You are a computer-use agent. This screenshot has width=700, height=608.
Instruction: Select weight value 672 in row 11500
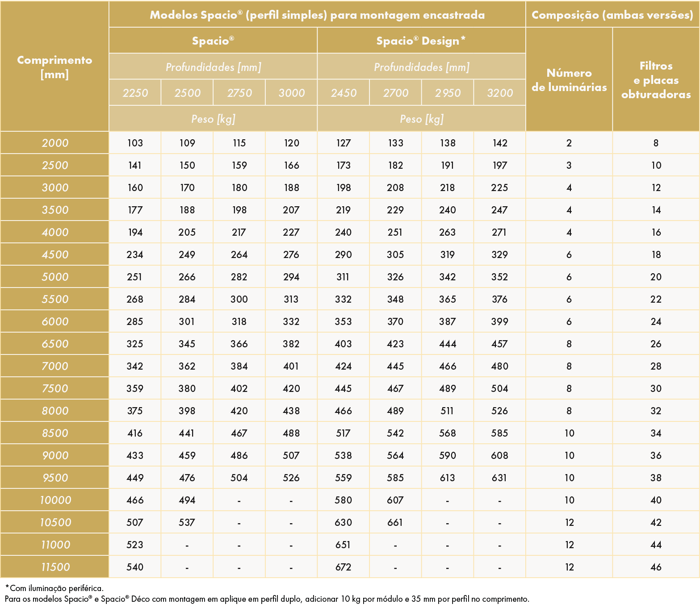(344, 567)
